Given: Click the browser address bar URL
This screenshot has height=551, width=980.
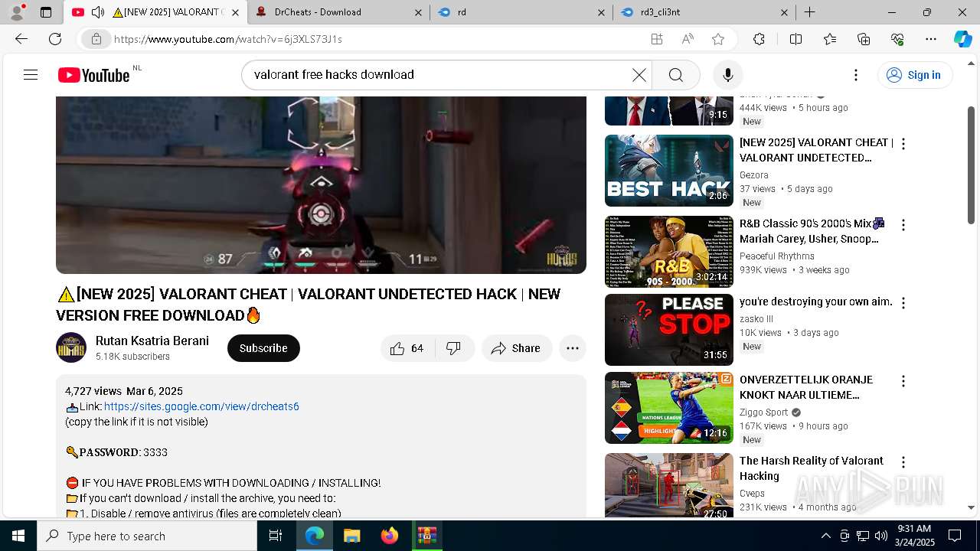Looking at the screenshot, I should pos(228,39).
